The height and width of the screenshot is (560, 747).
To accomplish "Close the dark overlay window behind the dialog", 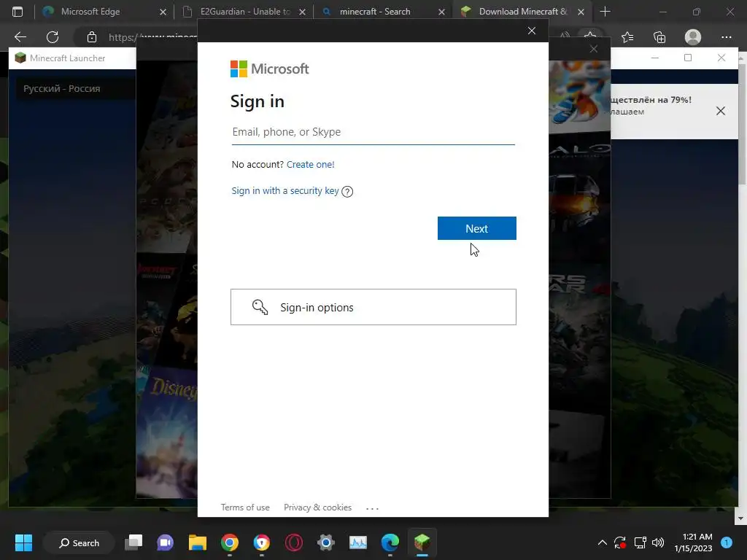I will pyautogui.click(x=594, y=49).
